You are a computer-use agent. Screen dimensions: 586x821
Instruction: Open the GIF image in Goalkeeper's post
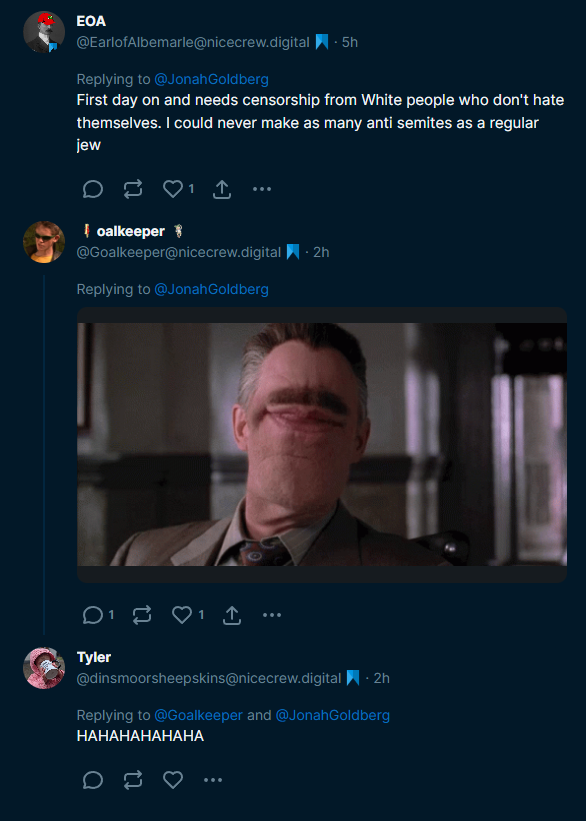(322, 445)
